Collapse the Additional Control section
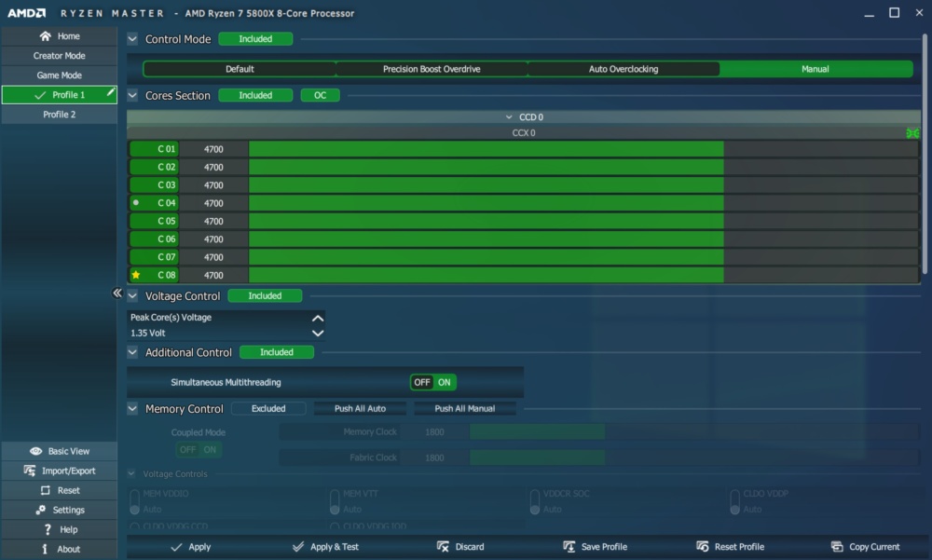 click(x=132, y=352)
